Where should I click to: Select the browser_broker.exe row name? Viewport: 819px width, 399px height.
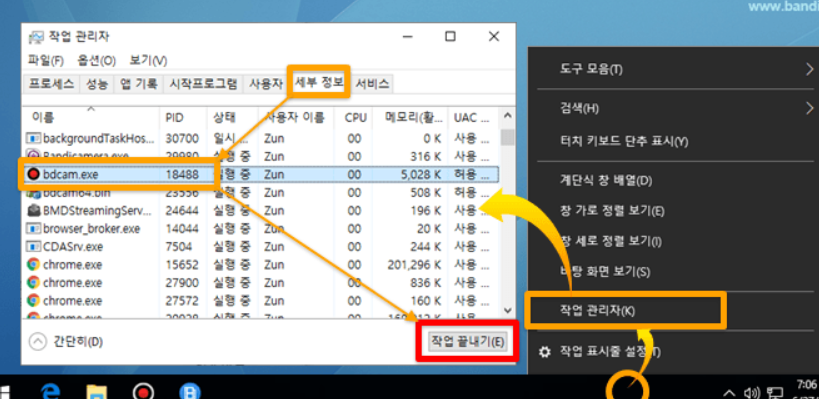click(91, 229)
